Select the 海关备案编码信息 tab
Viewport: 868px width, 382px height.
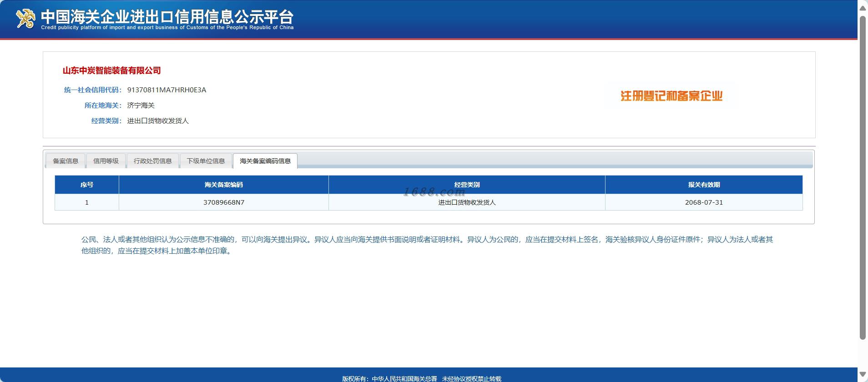(265, 161)
